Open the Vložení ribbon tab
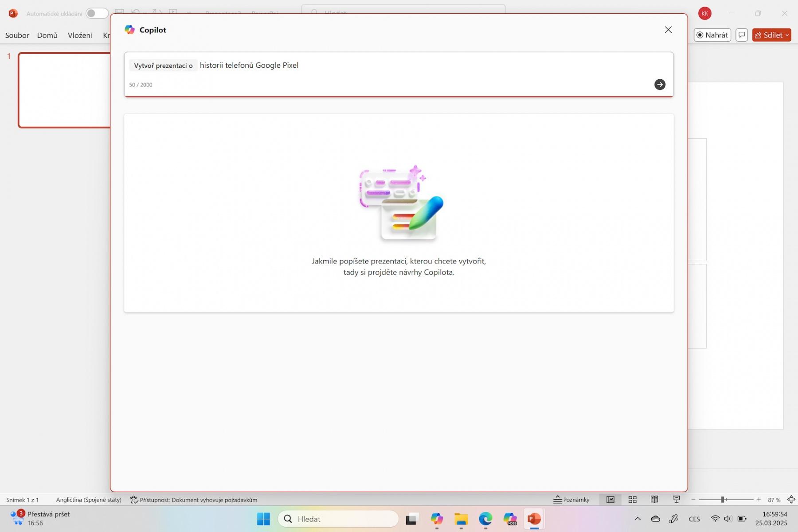The width and height of the screenshot is (798, 532). pos(80,35)
